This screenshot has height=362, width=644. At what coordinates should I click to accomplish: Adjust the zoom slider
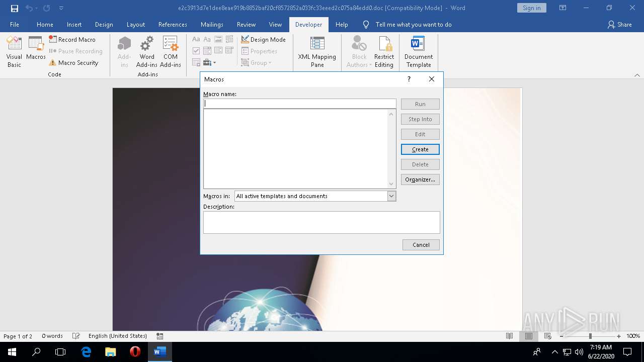tap(590, 336)
